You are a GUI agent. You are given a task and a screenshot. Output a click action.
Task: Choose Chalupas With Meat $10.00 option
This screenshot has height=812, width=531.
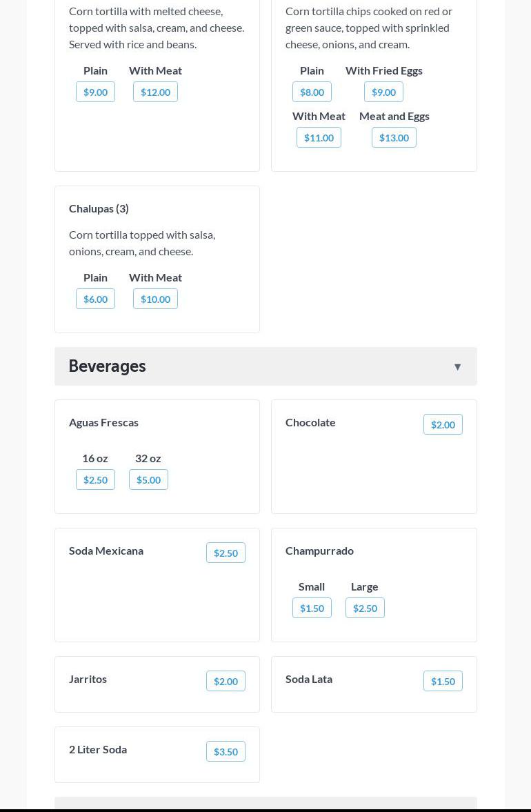(x=155, y=299)
